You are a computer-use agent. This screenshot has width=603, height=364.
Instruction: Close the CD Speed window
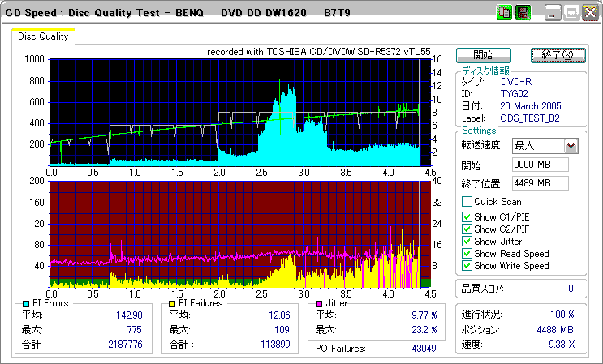590,13
